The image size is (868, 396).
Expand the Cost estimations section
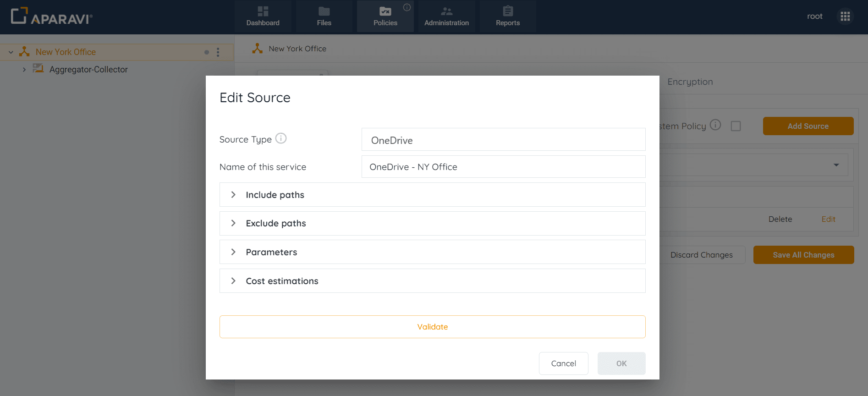(x=432, y=281)
